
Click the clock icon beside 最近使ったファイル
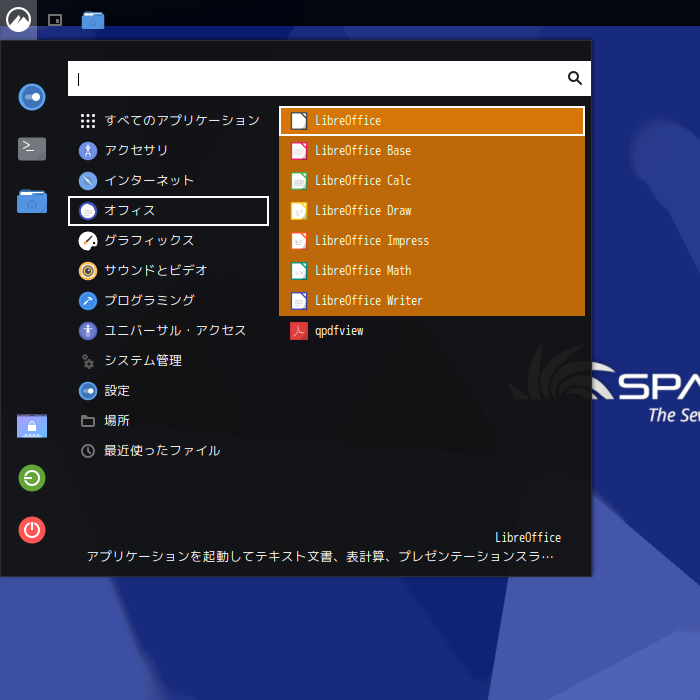(88, 451)
